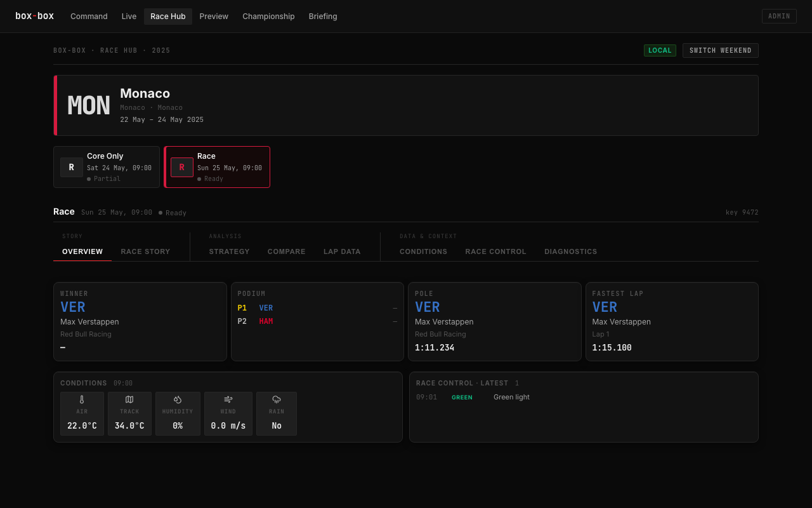This screenshot has height=508, width=812.
Task: Open the RACE CONTROL tab
Action: pos(496,251)
